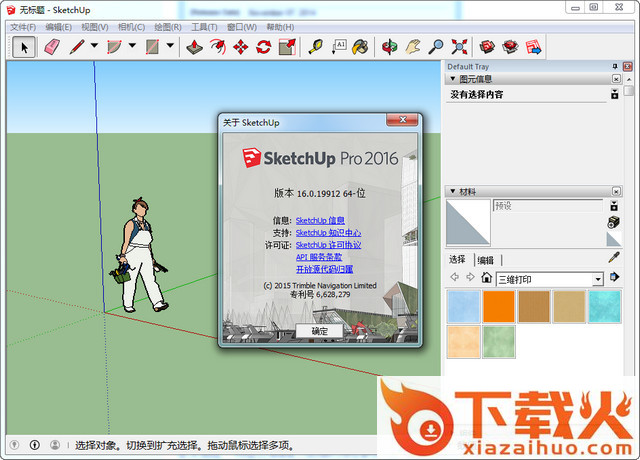
Task: Click materials back arrow
Action: click(454, 277)
